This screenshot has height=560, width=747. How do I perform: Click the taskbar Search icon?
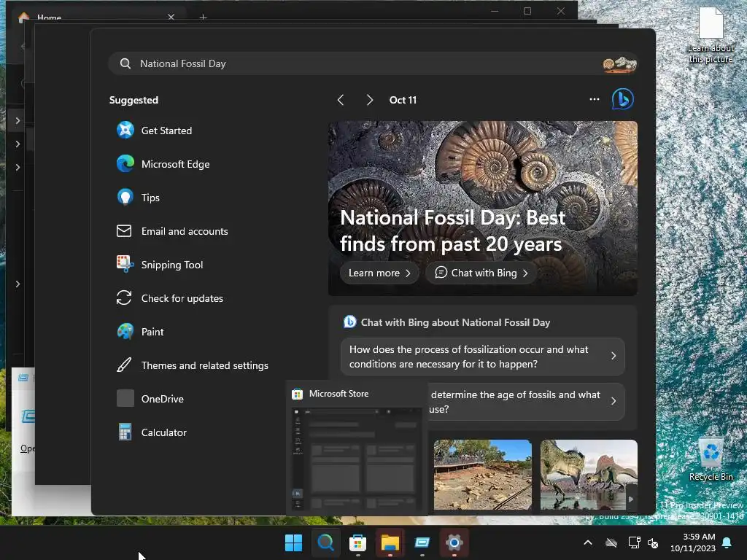pos(326,542)
